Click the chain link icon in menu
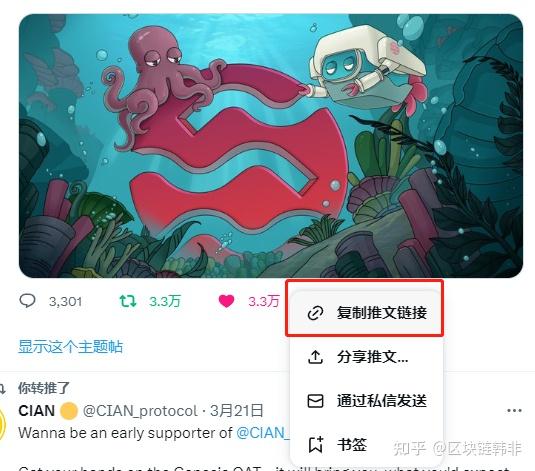535x471 pixels. pyautogui.click(x=315, y=313)
